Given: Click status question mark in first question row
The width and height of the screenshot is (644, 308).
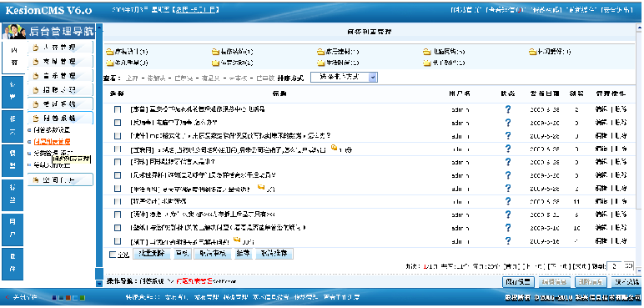Looking at the screenshot, I should (508, 109).
